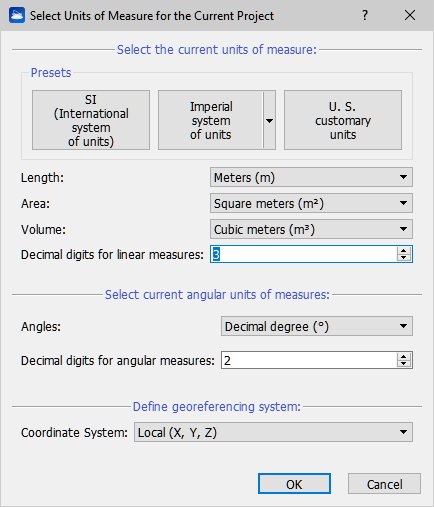Confirm settings with the OK button

294,484
